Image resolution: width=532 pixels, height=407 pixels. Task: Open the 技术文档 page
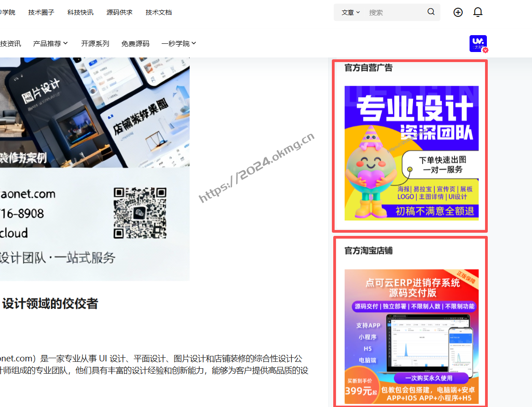[x=158, y=12]
